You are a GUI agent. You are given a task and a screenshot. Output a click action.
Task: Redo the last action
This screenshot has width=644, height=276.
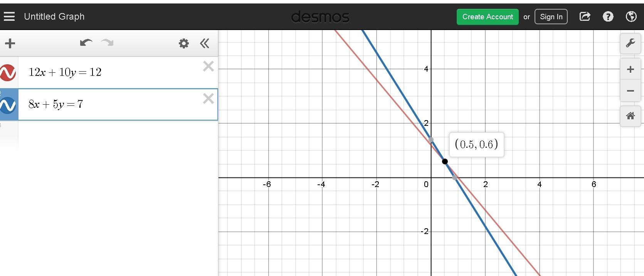(x=107, y=43)
